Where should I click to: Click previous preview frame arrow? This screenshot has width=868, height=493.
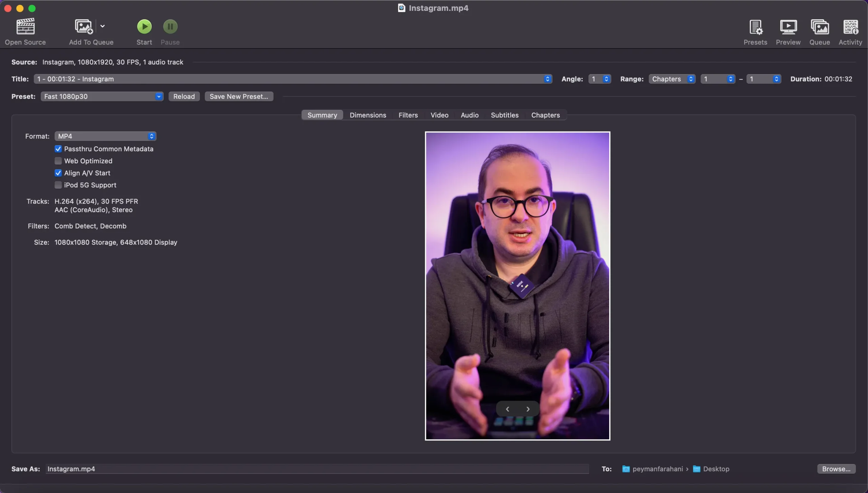point(508,409)
